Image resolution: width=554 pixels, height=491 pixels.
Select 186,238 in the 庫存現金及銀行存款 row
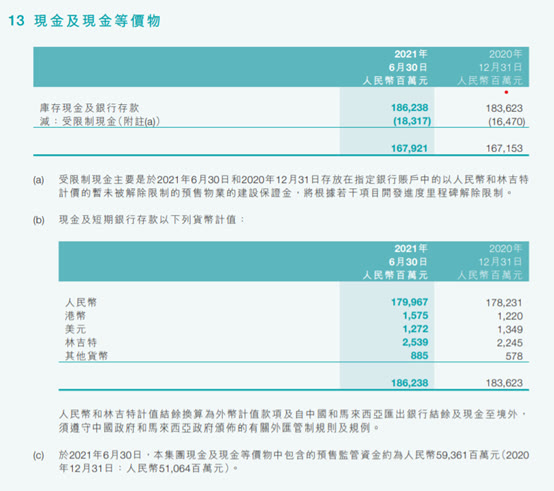[x=409, y=108]
